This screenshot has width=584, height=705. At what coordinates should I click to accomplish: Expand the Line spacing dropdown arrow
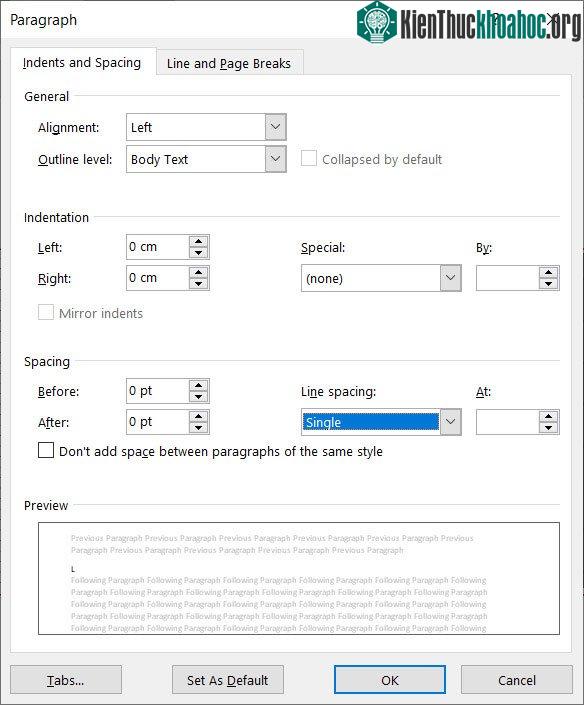pos(450,422)
